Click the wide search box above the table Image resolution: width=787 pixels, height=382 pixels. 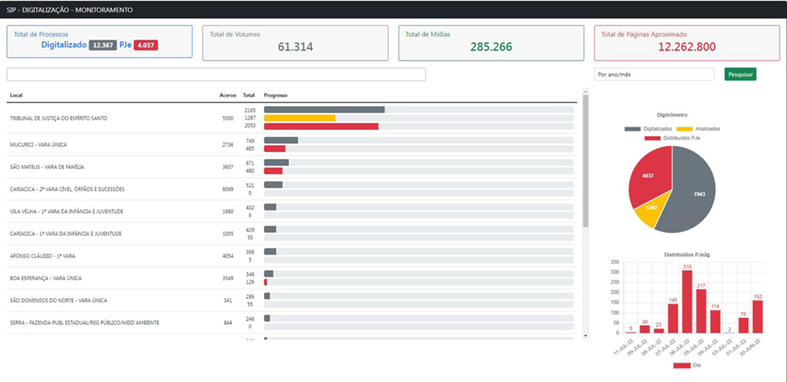pyautogui.click(x=216, y=74)
